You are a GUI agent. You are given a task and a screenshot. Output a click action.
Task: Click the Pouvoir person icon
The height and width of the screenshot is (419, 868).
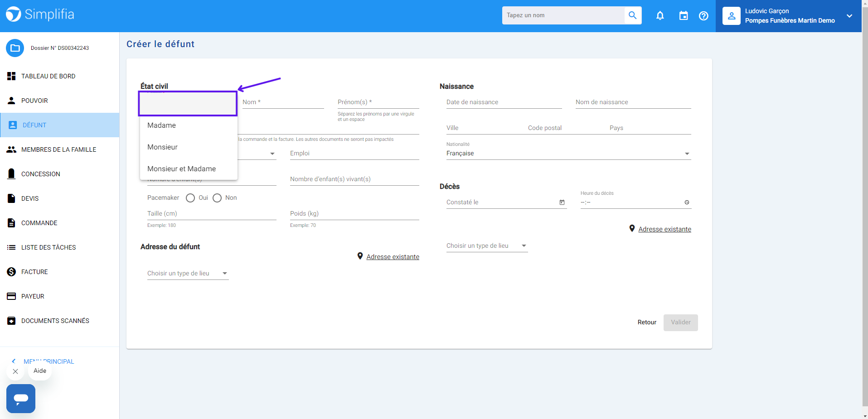[x=11, y=101]
